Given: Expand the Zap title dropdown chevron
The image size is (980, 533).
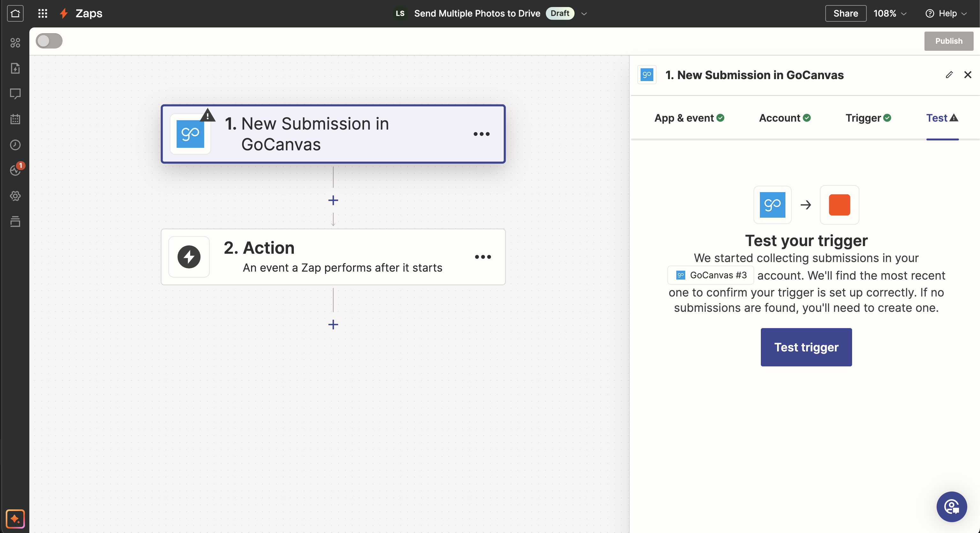Looking at the screenshot, I should (x=584, y=14).
